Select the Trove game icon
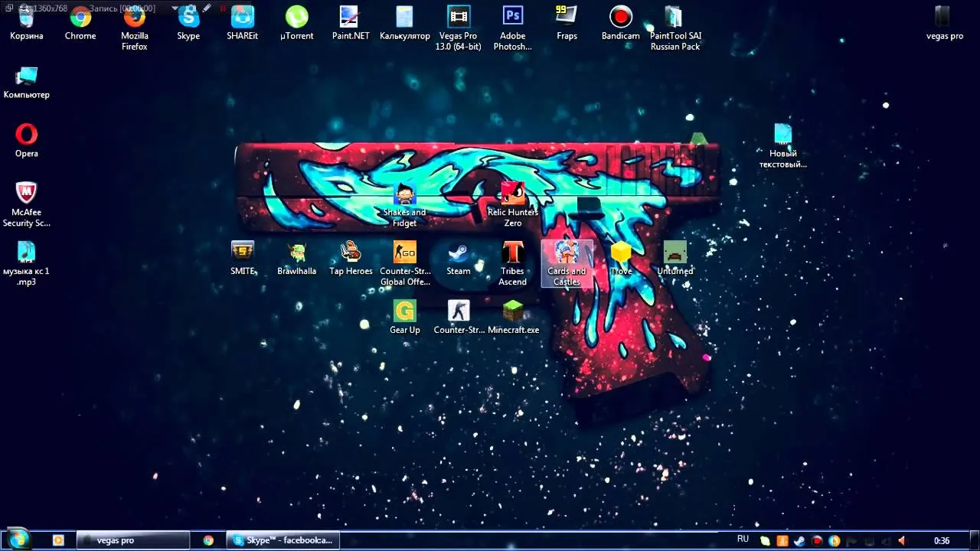The width and height of the screenshot is (980, 551). 621,259
